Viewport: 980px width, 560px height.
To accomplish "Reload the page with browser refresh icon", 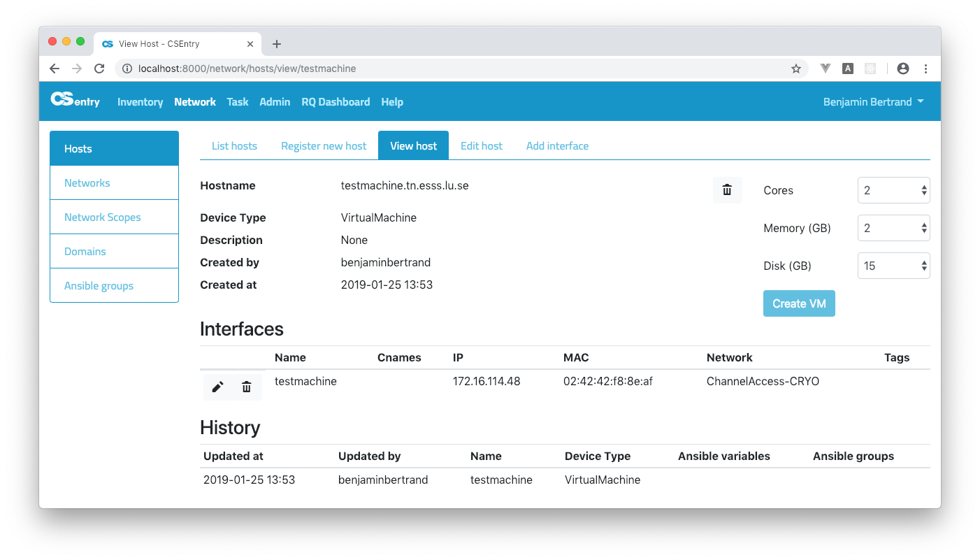I will tap(99, 69).
